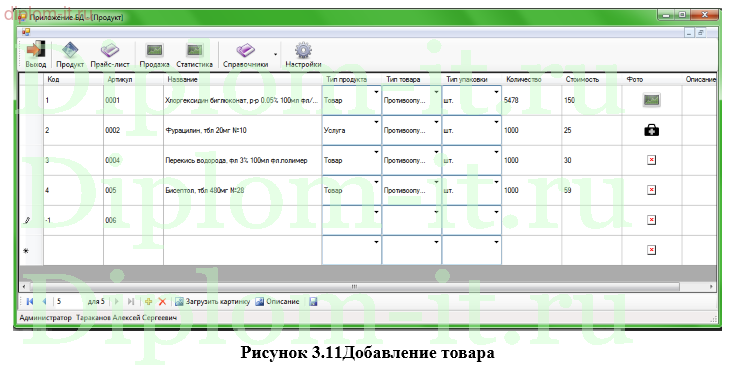Open the empty Тип упаковки dropdown in the new row

pyautogui.click(x=496, y=243)
